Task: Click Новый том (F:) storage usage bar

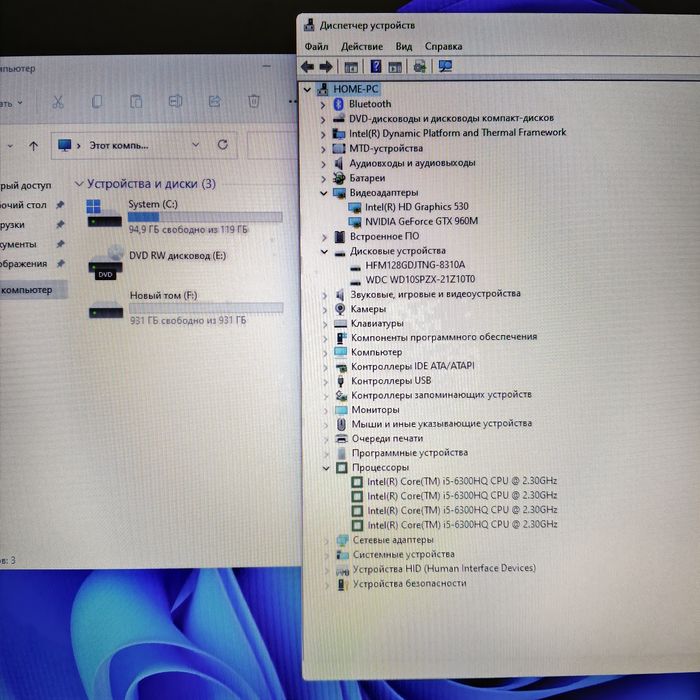Action: (206, 308)
